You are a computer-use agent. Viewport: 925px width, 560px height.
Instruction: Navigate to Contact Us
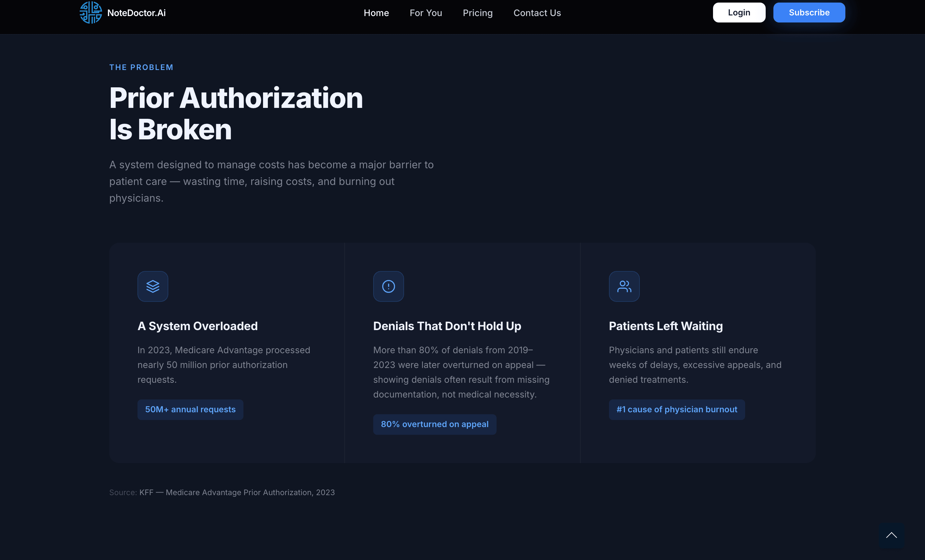pyautogui.click(x=537, y=13)
